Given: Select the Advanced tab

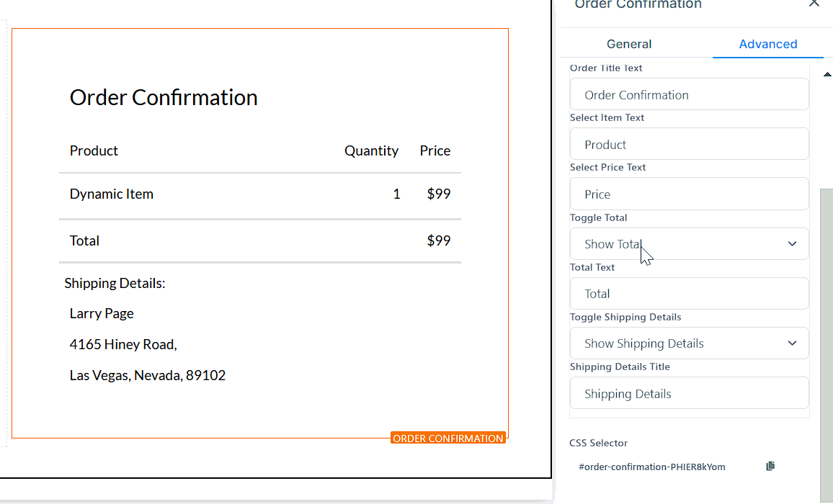Looking at the screenshot, I should tap(767, 44).
